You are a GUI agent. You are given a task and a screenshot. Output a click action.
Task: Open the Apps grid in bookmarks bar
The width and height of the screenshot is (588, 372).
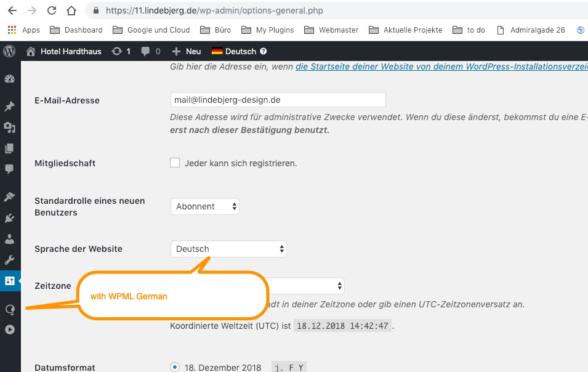pos(23,30)
